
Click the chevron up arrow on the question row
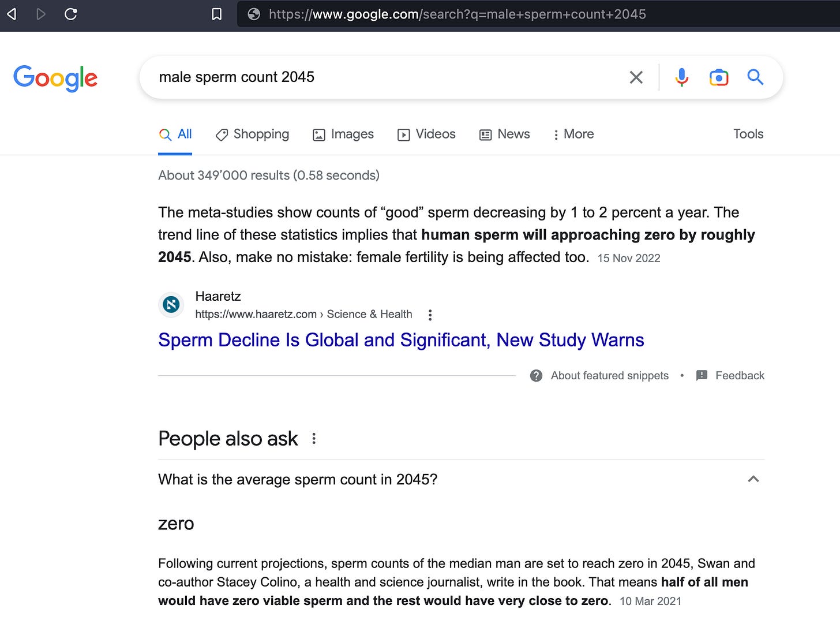(x=753, y=479)
